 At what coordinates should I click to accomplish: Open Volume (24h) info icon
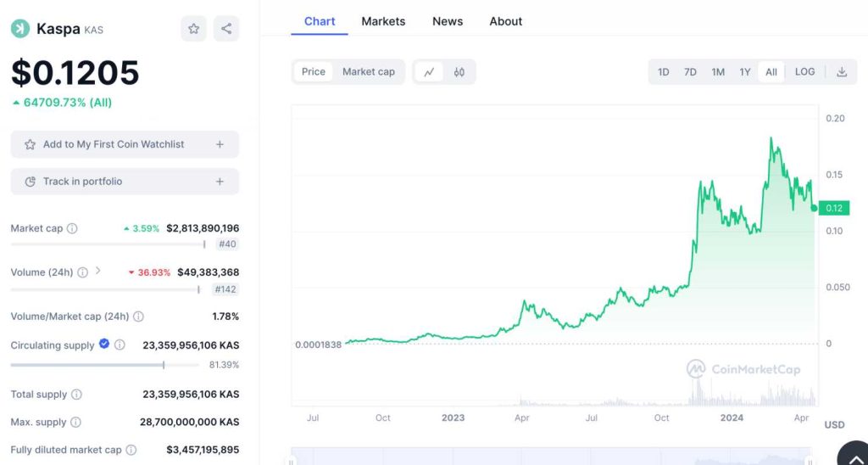[82, 272]
